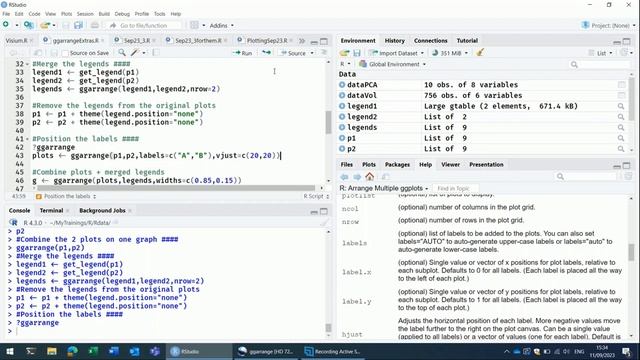Viewport: 640px width, 360px height.
Task: Click the Source button
Action: tap(293, 53)
